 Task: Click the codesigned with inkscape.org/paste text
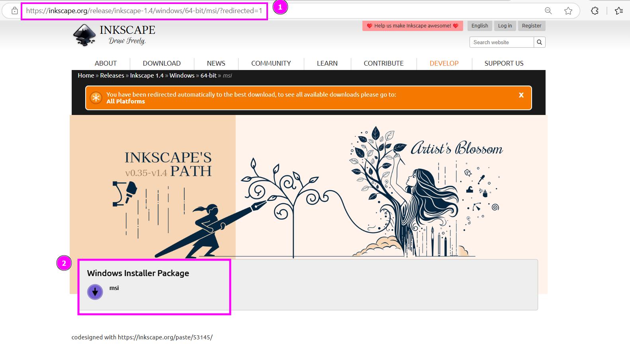142,337
